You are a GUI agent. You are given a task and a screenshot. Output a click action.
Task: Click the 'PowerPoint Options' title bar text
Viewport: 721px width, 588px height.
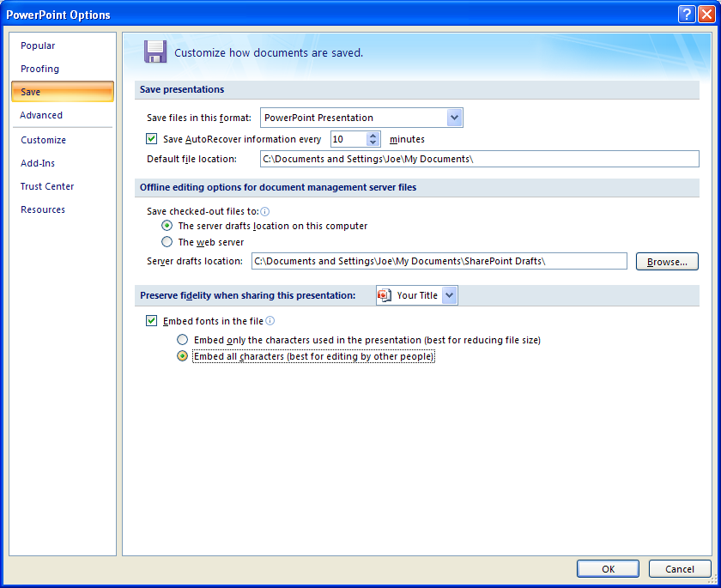58,15
